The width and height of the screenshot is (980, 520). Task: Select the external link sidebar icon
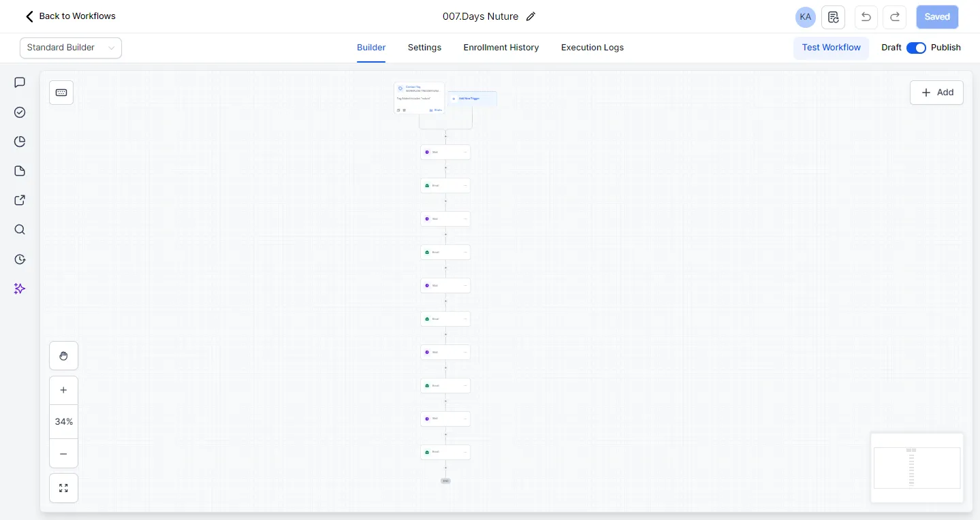(19, 200)
